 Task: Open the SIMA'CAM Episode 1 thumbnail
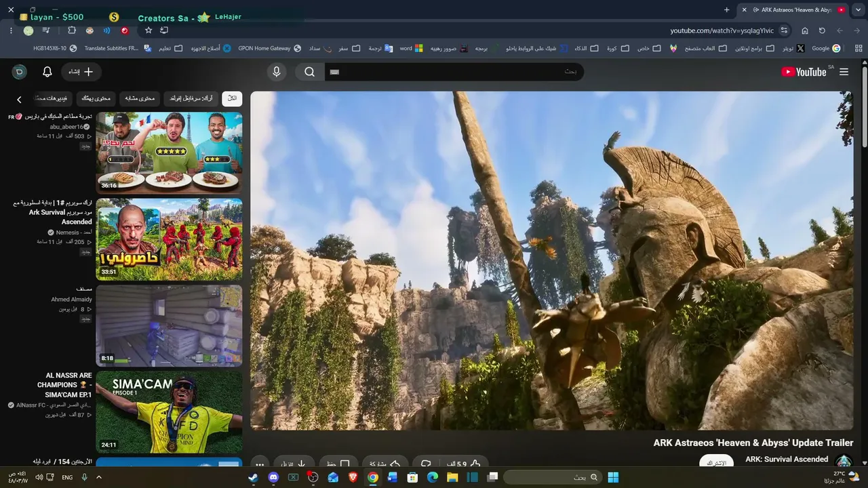(169, 412)
